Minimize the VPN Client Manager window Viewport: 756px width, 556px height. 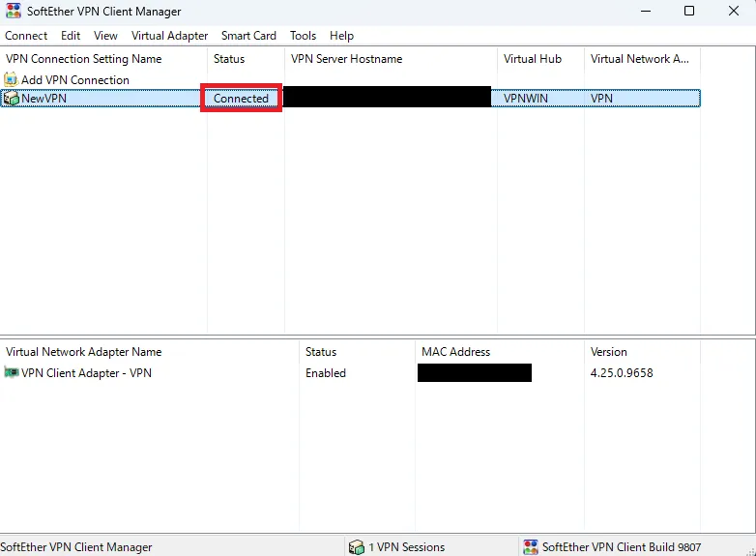646,11
